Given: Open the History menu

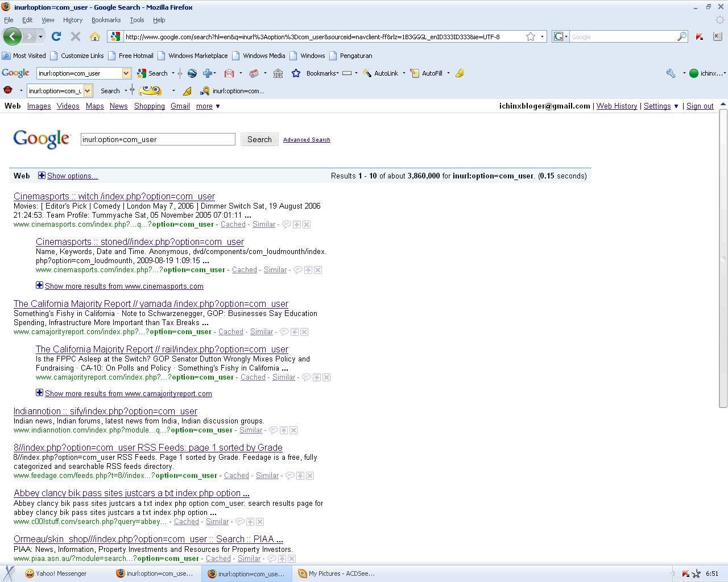Looking at the screenshot, I should (x=73, y=20).
